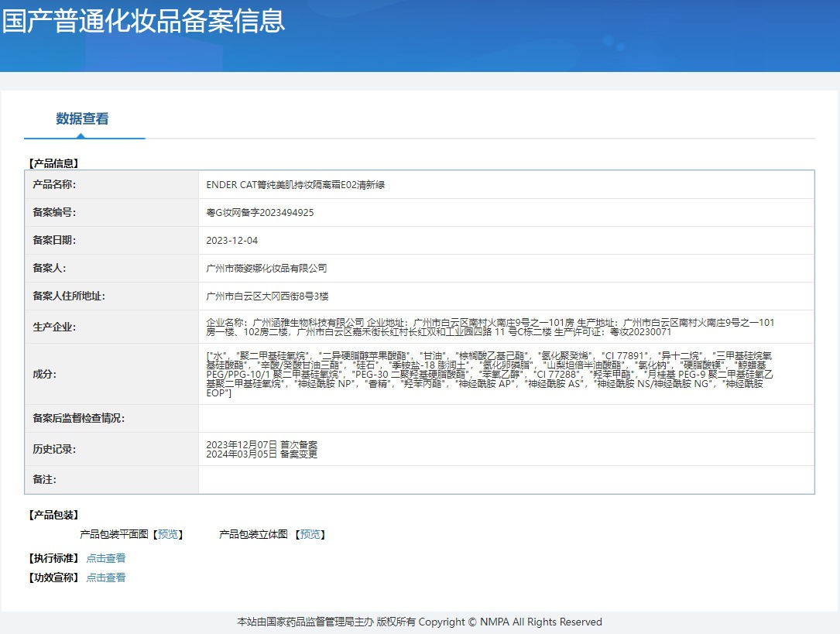Click the 备案编号 row label
This screenshot has width=840, height=634.
(54, 213)
